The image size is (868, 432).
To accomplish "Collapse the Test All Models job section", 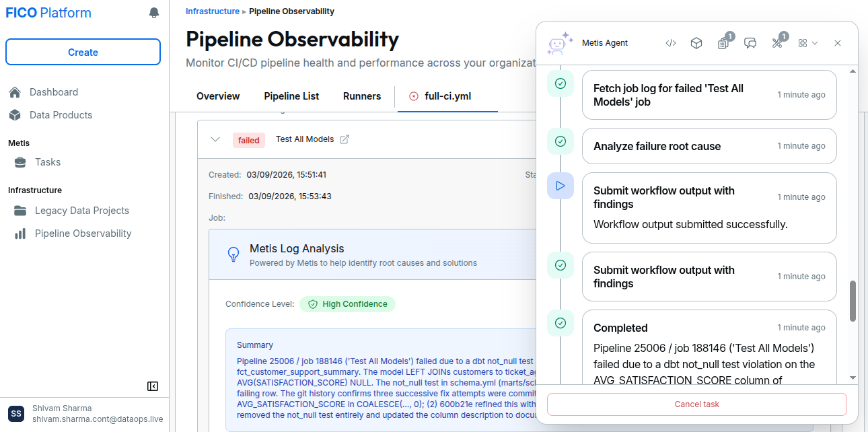I will [215, 139].
